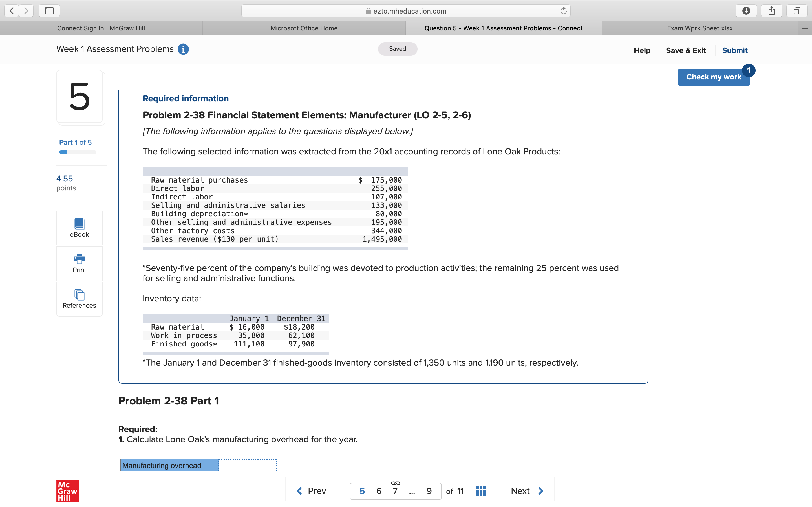Reload the page with refresh icon
Screen dimensions: 812x507
(563, 11)
